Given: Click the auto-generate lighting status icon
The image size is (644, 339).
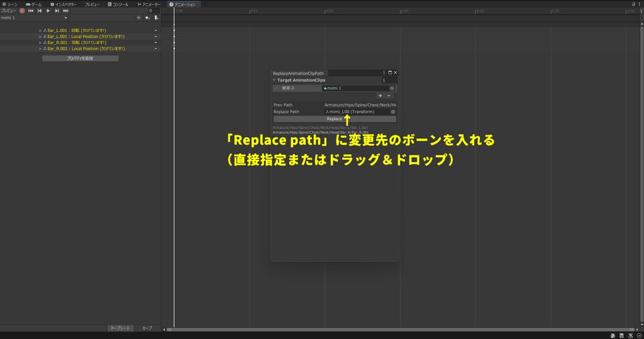Looking at the screenshot, I should coord(630,336).
